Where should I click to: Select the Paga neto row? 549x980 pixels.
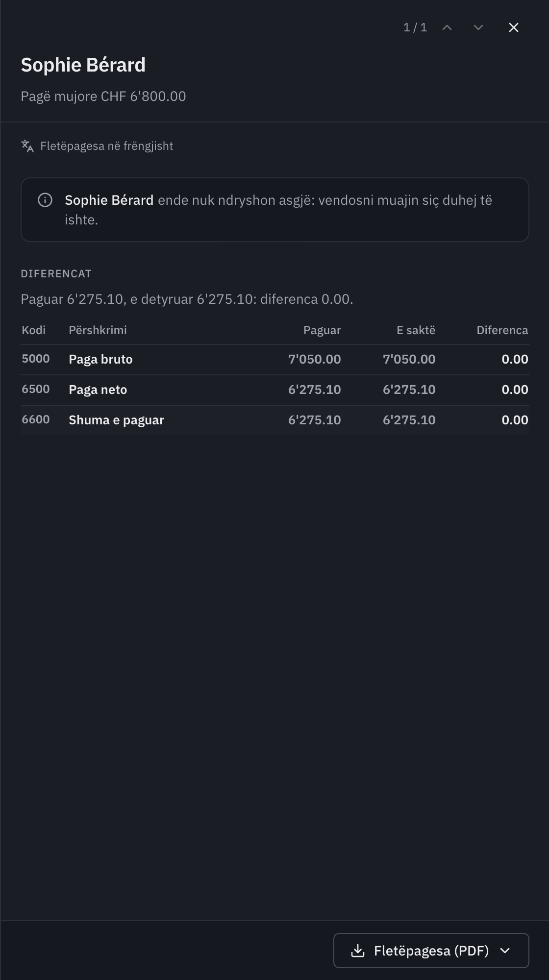(275, 390)
